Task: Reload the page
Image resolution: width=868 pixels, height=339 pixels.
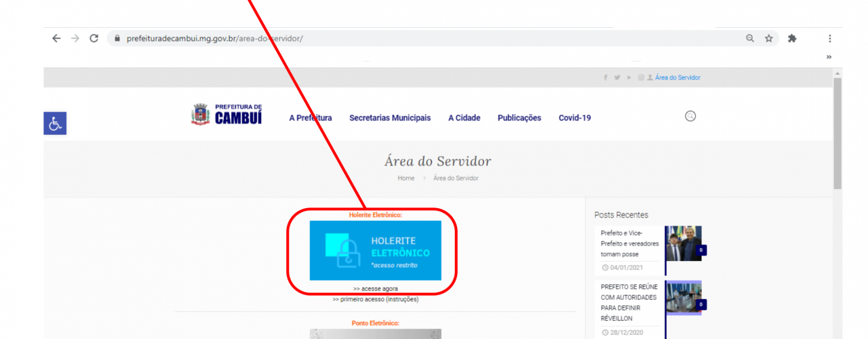Action: (94, 39)
